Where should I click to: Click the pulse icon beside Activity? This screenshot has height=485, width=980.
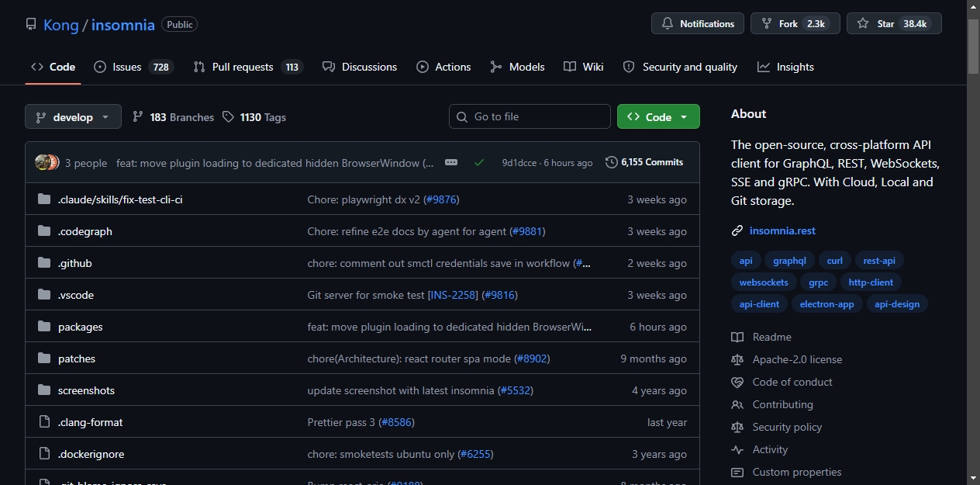click(737, 449)
